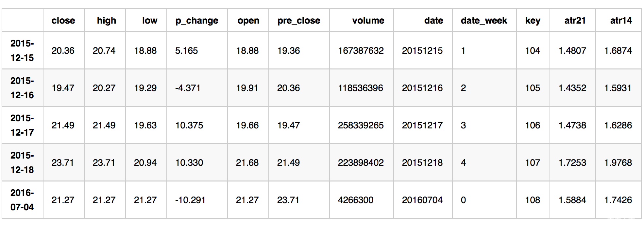Click p_change value -10.291
Viewport: 644px width, 228px height.
pyautogui.click(x=190, y=200)
